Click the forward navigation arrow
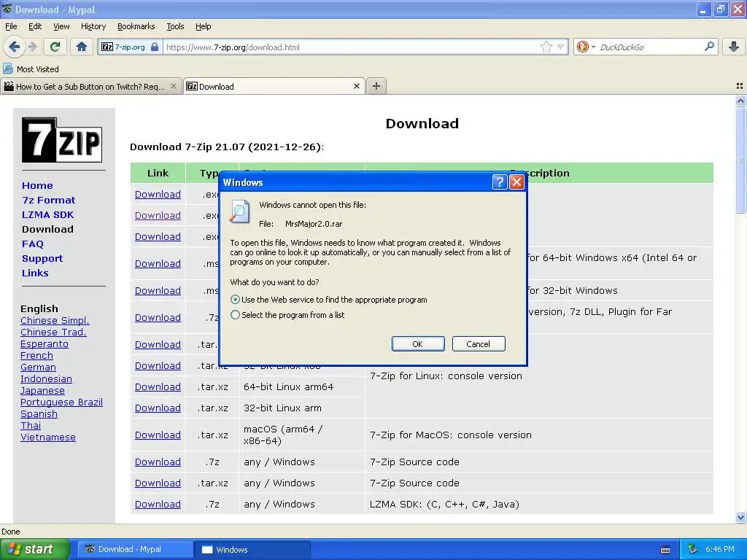The height and width of the screenshot is (560, 747). tap(32, 47)
